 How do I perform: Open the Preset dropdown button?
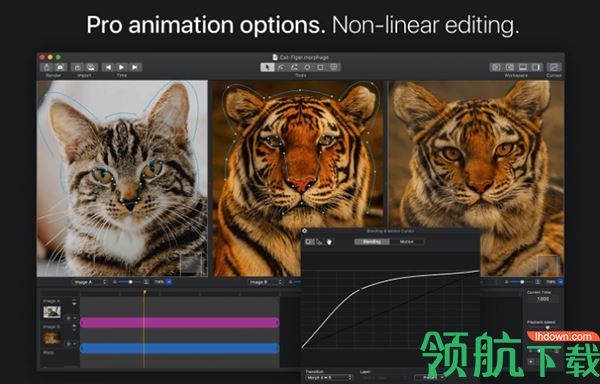pyautogui.click(x=430, y=377)
